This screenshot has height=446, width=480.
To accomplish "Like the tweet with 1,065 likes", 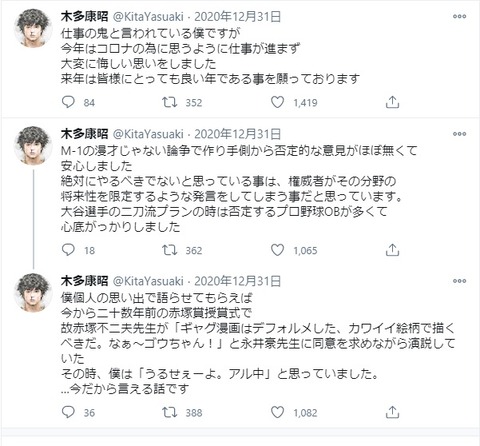I will pyautogui.click(x=277, y=250).
